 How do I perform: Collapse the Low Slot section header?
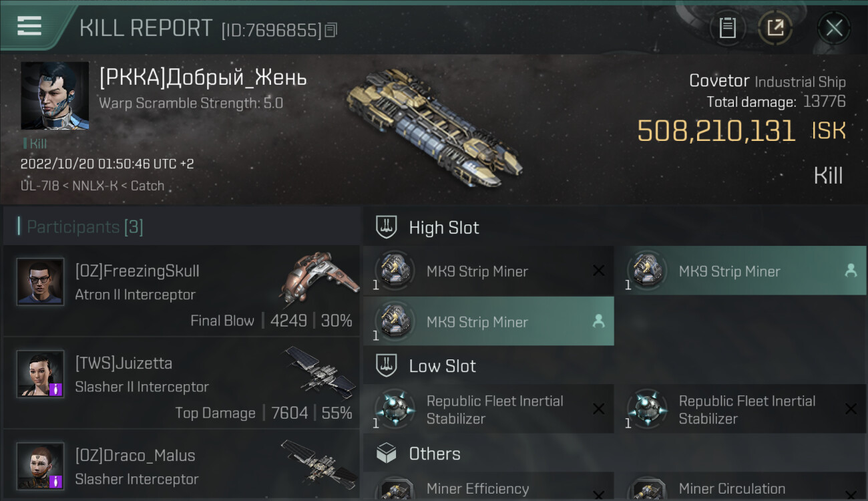pos(615,366)
